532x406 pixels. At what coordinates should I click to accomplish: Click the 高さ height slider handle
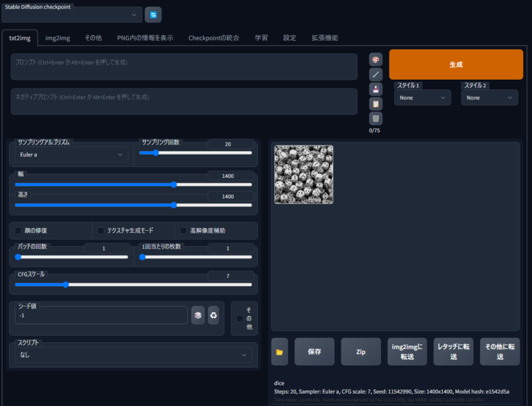[174, 205]
